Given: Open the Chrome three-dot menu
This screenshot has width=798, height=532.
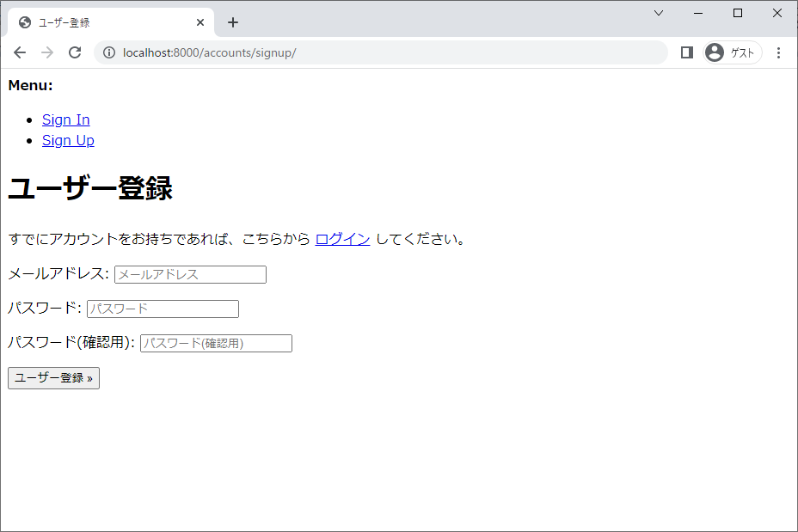Looking at the screenshot, I should tap(778, 52).
